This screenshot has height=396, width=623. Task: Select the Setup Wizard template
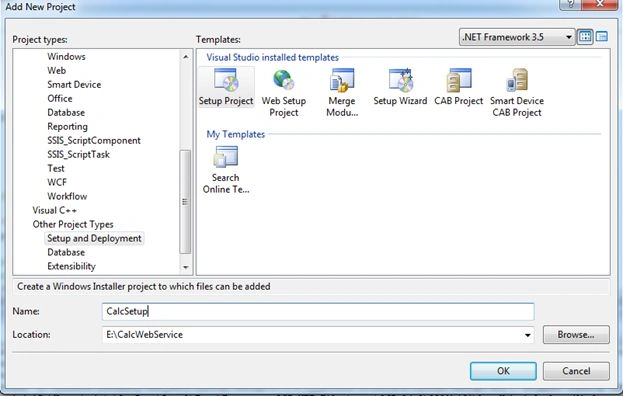pos(400,87)
